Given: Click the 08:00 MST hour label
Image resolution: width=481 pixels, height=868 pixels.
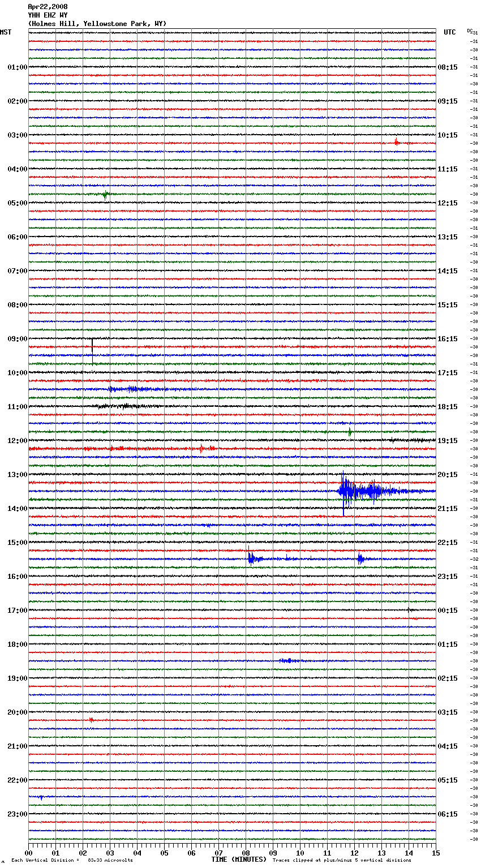Looking at the screenshot, I should click(x=18, y=305).
